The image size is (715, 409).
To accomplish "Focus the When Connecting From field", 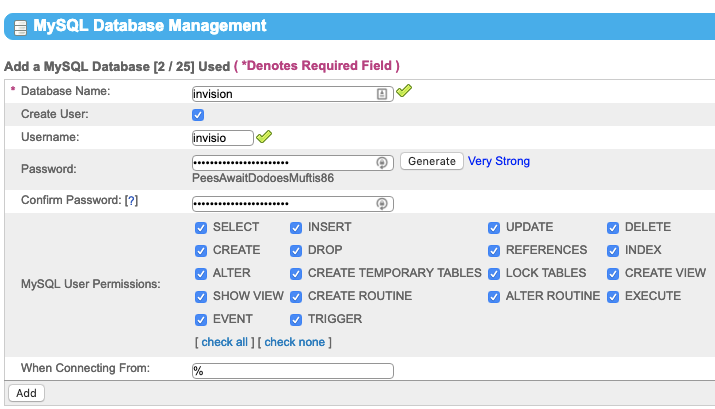I will pos(292,371).
